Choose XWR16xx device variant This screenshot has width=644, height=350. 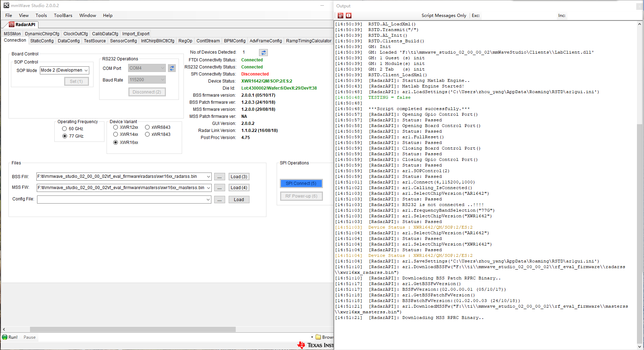pos(126,143)
